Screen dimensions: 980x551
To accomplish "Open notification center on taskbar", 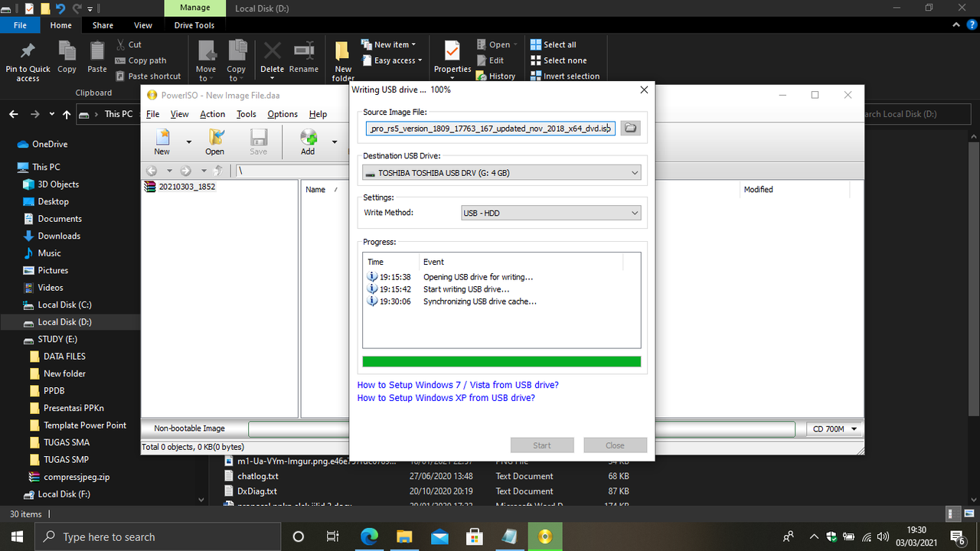I will pos(957,536).
